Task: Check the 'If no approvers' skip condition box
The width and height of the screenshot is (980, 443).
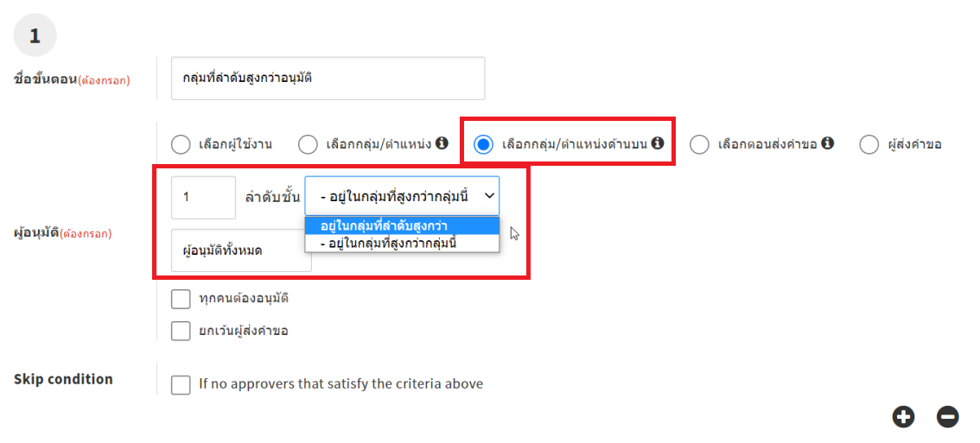Action: [181, 384]
